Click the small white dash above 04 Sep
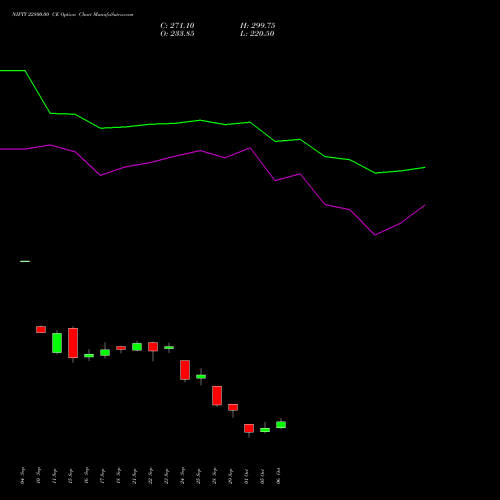Image resolution: width=500 pixels, height=500 pixels. (25, 261)
